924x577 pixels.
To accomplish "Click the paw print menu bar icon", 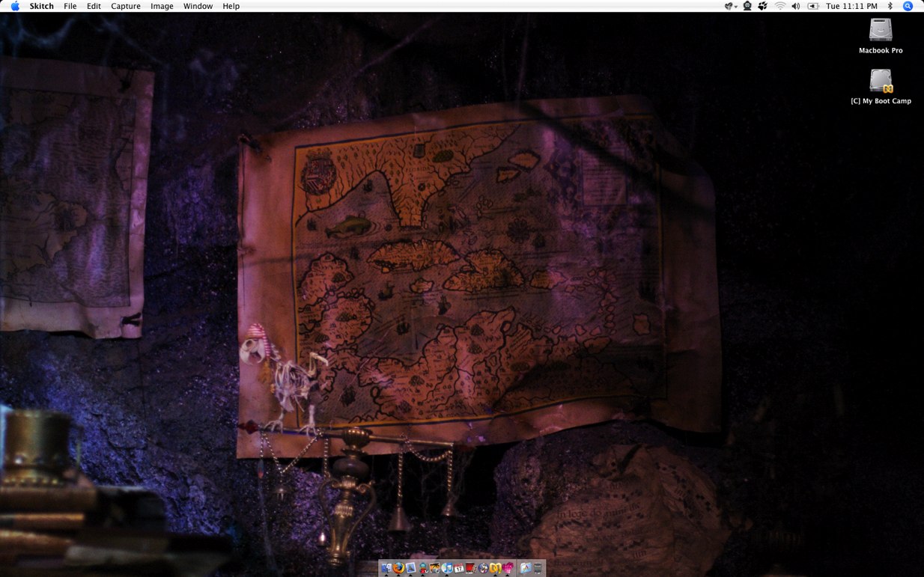I will [x=763, y=6].
